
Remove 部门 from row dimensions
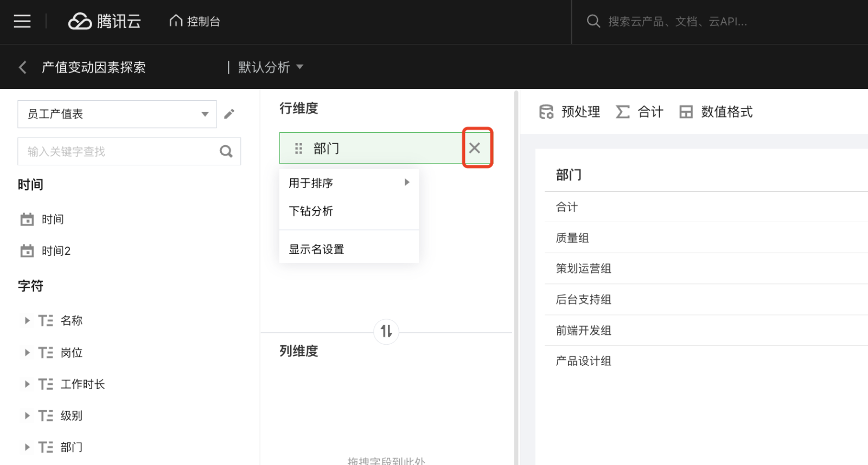click(475, 148)
